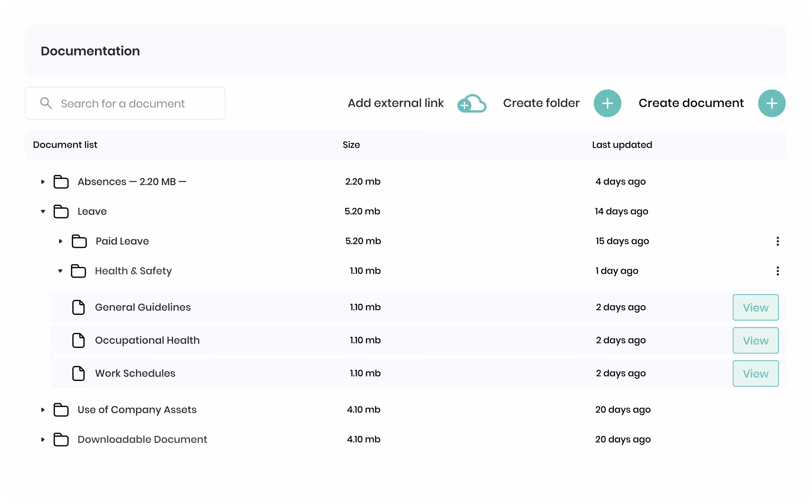Image resolution: width=812 pixels, height=504 pixels.
Task: Click the plus icon beside Create folder
Action: tap(607, 103)
